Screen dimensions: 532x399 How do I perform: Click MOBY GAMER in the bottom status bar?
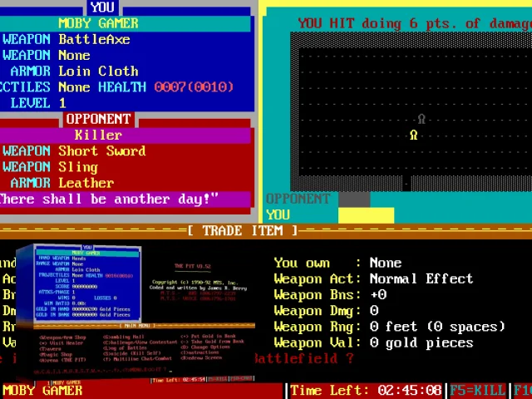tap(42, 390)
